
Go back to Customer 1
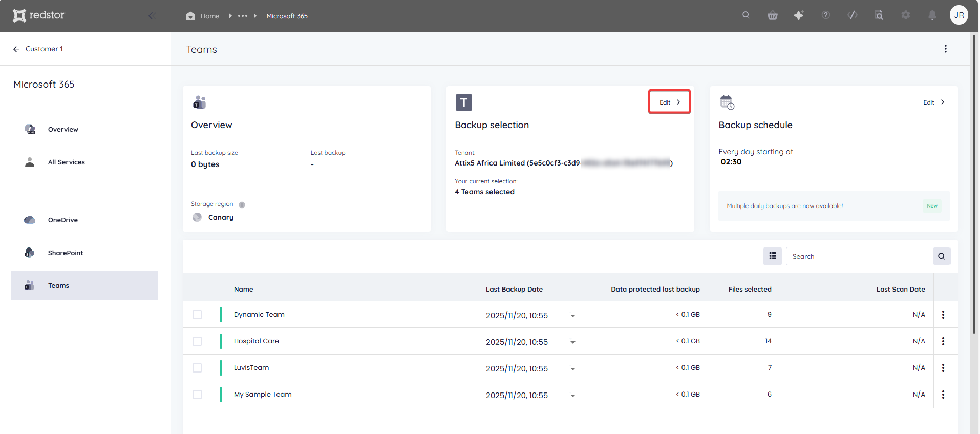point(38,49)
